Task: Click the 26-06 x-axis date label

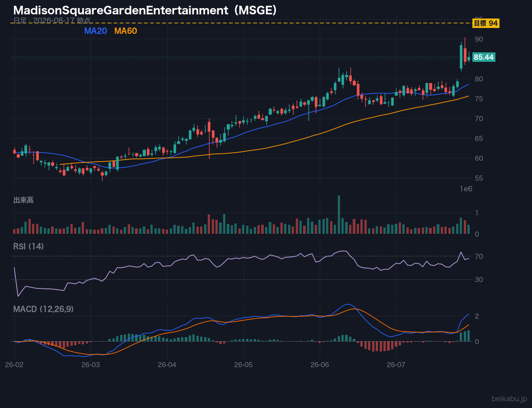Action: (x=320, y=365)
